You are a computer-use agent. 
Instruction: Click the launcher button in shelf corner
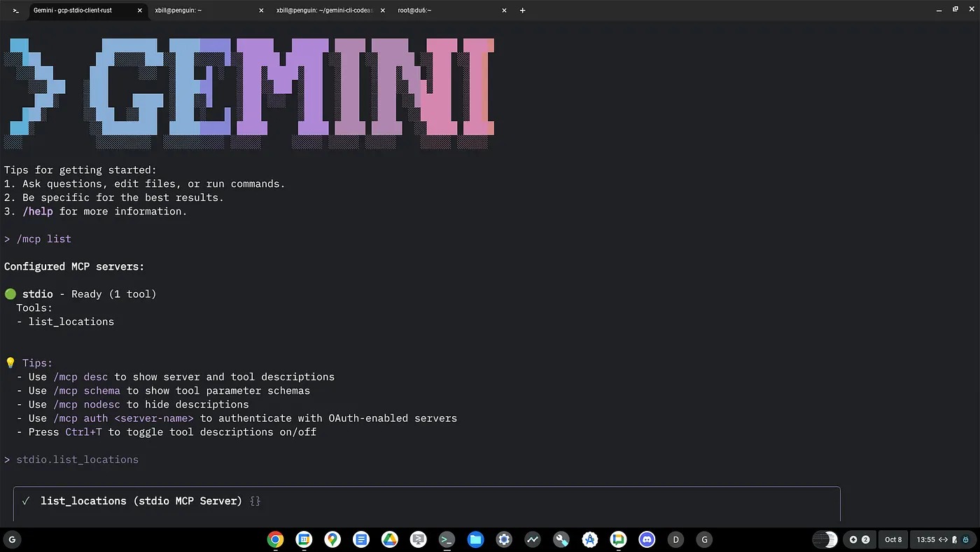(12, 539)
